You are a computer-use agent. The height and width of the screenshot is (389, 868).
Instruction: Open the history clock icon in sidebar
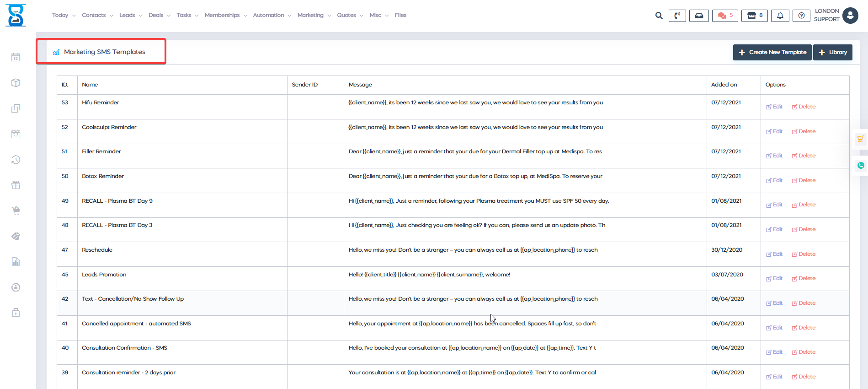coord(16,160)
